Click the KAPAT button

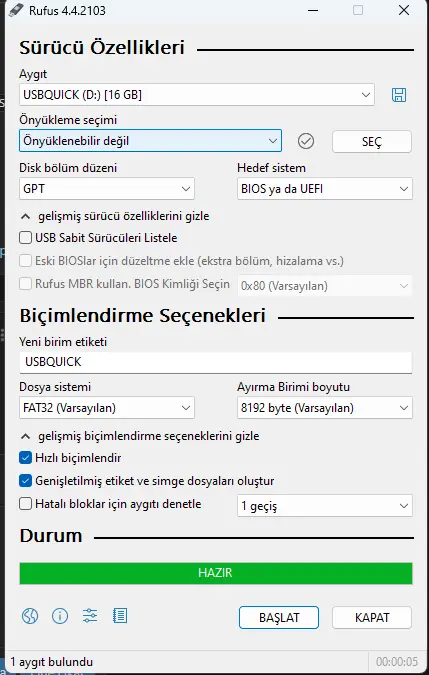[372, 618]
